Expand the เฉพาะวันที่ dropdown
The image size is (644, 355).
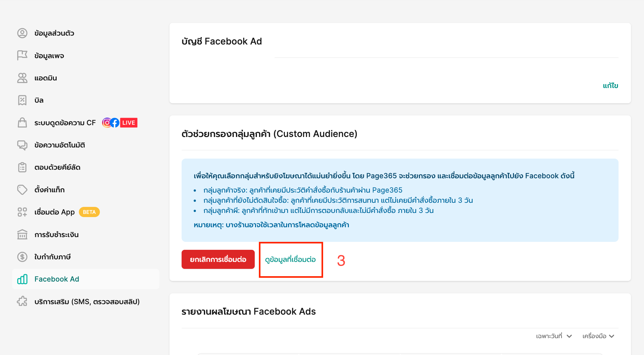coord(554,336)
